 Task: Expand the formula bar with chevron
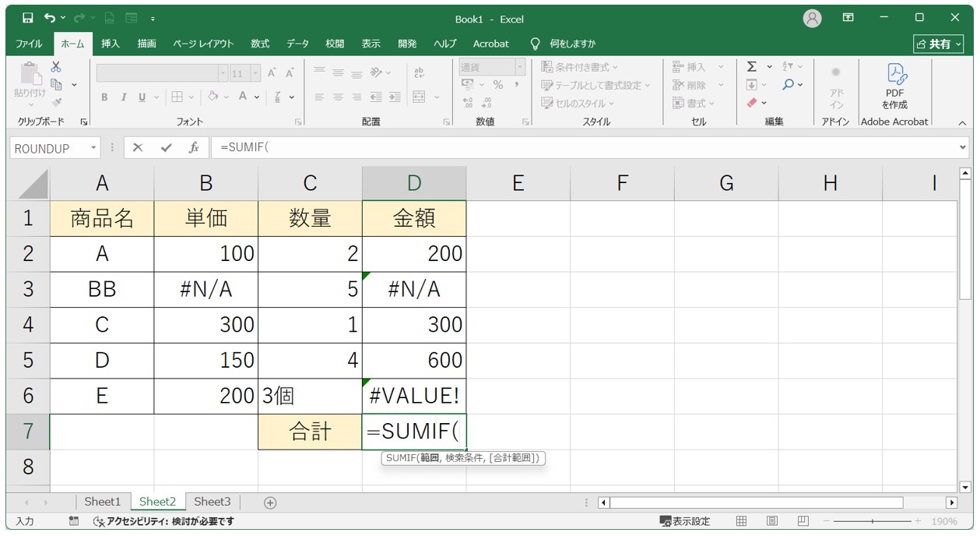963,148
